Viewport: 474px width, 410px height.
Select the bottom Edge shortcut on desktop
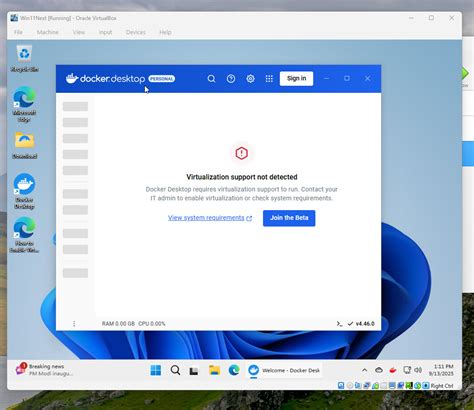24,235
